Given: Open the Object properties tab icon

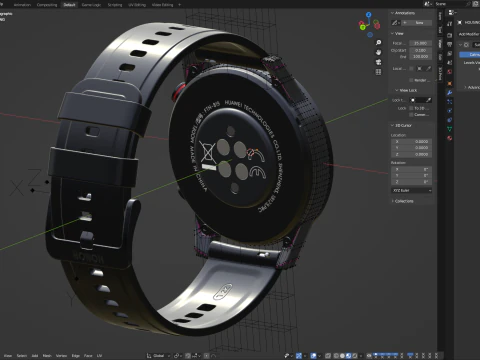Looking at the screenshot, I should coord(450,83).
